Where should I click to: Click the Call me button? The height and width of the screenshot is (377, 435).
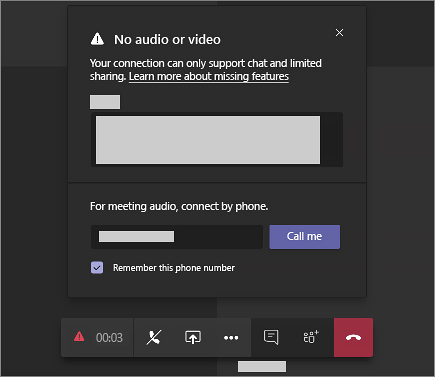pyautogui.click(x=305, y=237)
